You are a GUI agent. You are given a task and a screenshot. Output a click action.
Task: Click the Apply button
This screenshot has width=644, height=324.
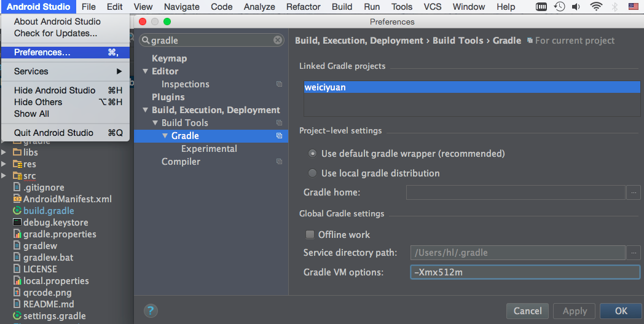[575, 311]
